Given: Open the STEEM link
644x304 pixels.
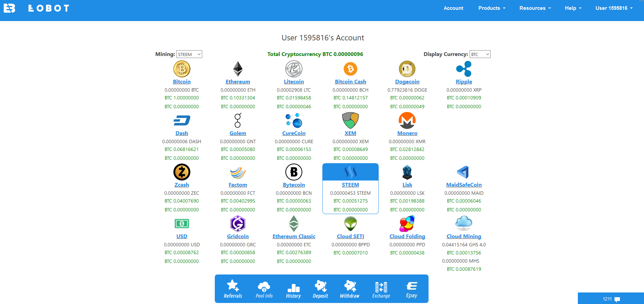Looking at the screenshot, I should coord(351,185).
